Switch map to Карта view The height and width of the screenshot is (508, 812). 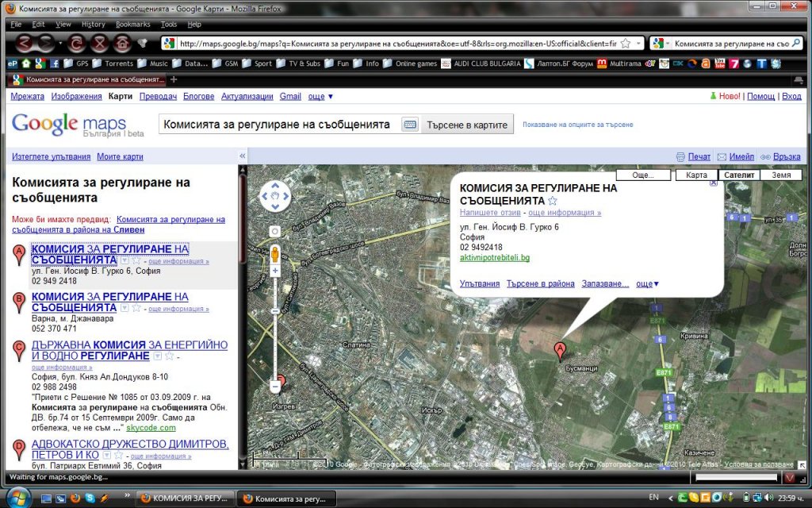click(x=696, y=175)
